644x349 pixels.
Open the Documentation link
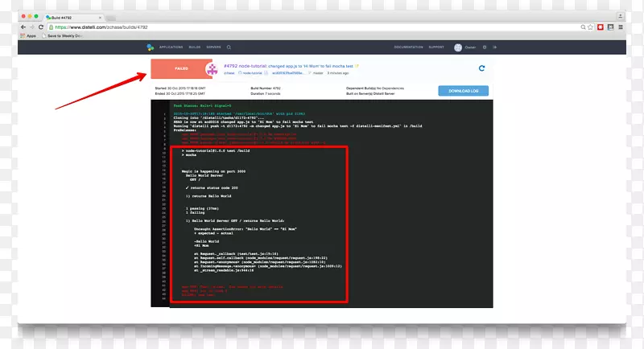[x=408, y=47]
